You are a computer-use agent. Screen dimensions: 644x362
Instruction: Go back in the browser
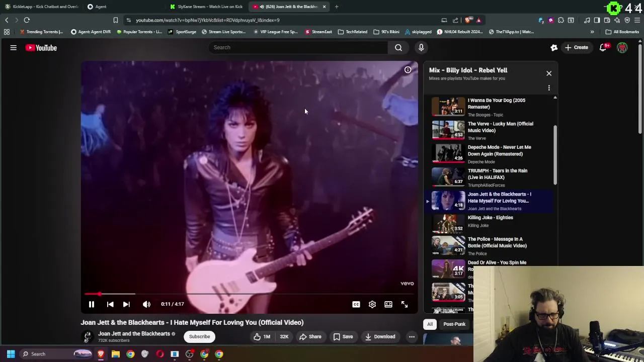click(7, 20)
